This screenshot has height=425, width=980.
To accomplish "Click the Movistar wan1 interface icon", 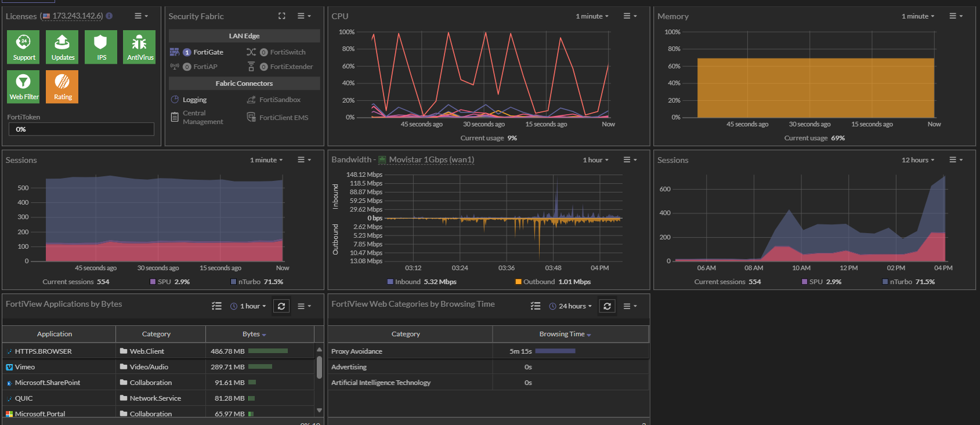I will click(x=382, y=160).
